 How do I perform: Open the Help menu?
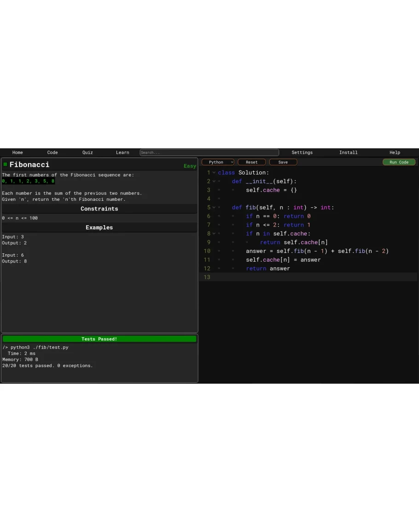[x=395, y=152]
